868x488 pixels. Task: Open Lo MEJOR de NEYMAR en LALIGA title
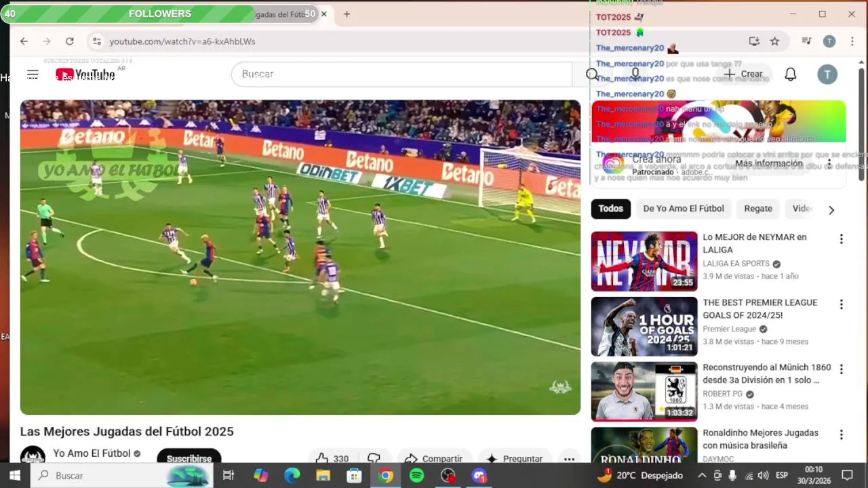pos(755,243)
